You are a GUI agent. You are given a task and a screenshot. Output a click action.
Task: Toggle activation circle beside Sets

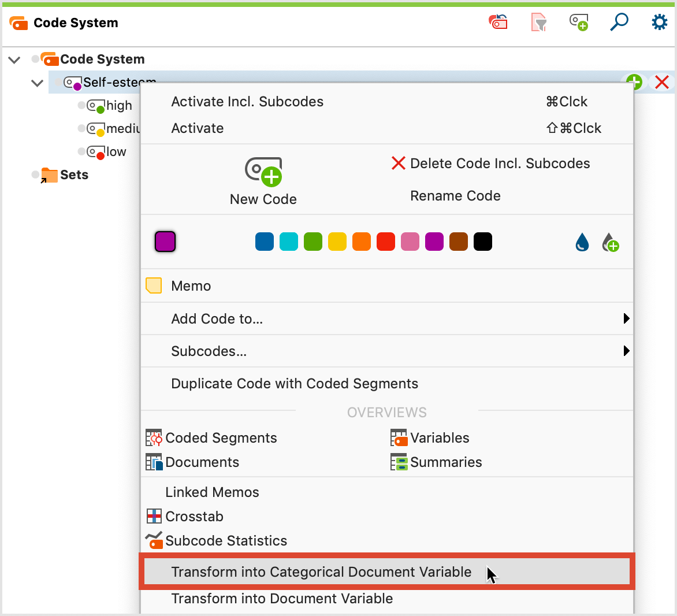click(35, 175)
